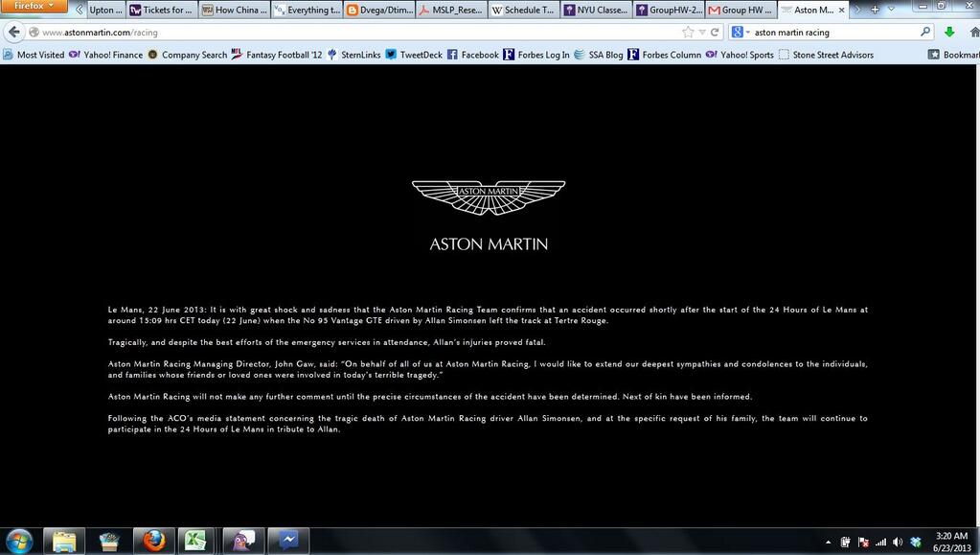The height and width of the screenshot is (555, 980).
Task: Open the TweetDeck bookmark link
Action: 414,55
